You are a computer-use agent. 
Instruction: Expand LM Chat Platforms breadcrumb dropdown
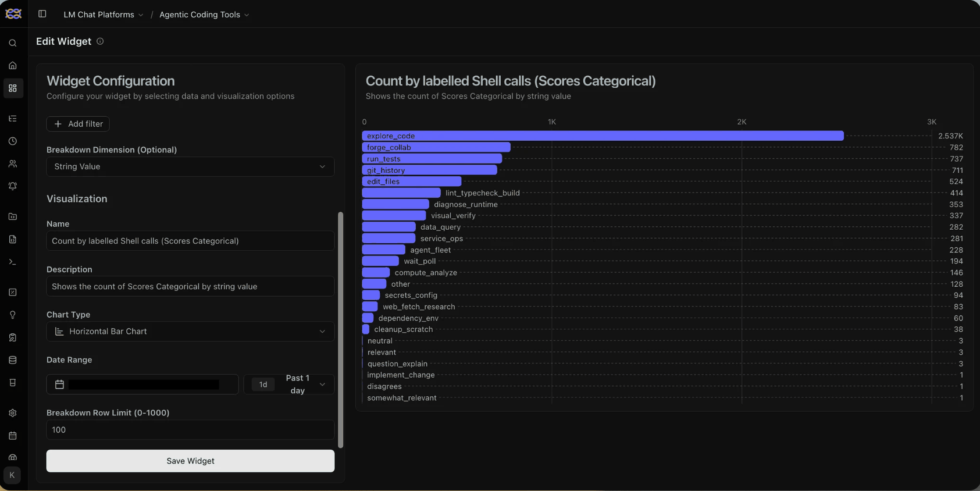[104, 15]
